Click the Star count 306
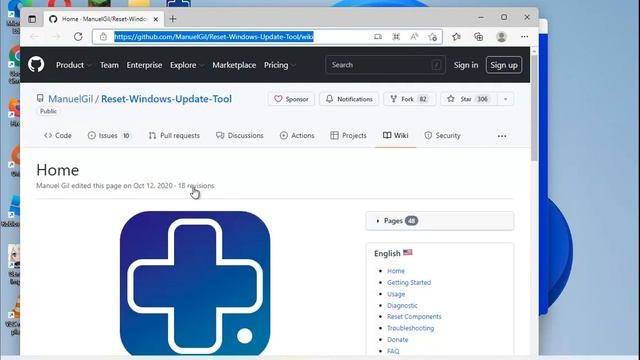The width and height of the screenshot is (640, 360). pyautogui.click(x=482, y=99)
